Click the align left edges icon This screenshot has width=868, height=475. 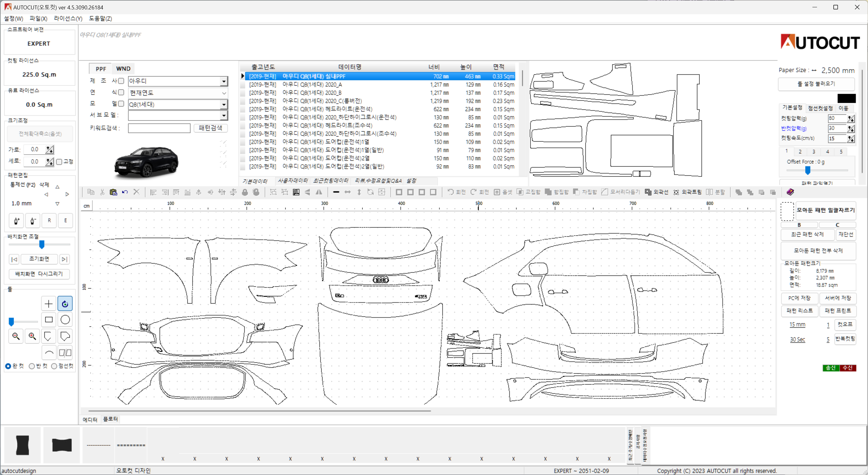click(153, 192)
